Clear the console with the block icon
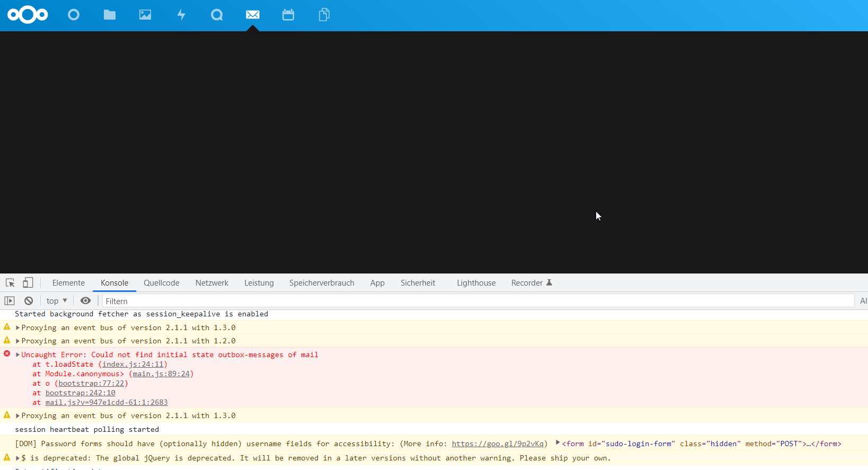Image resolution: width=868 pixels, height=470 pixels. pos(29,301)
